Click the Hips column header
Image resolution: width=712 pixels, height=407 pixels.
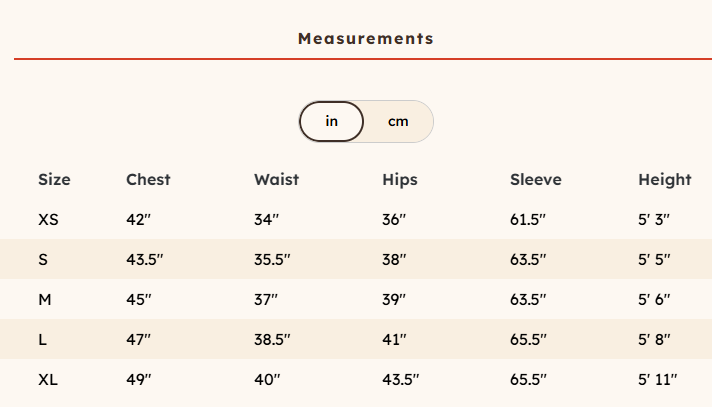click(x=400, y=180)
